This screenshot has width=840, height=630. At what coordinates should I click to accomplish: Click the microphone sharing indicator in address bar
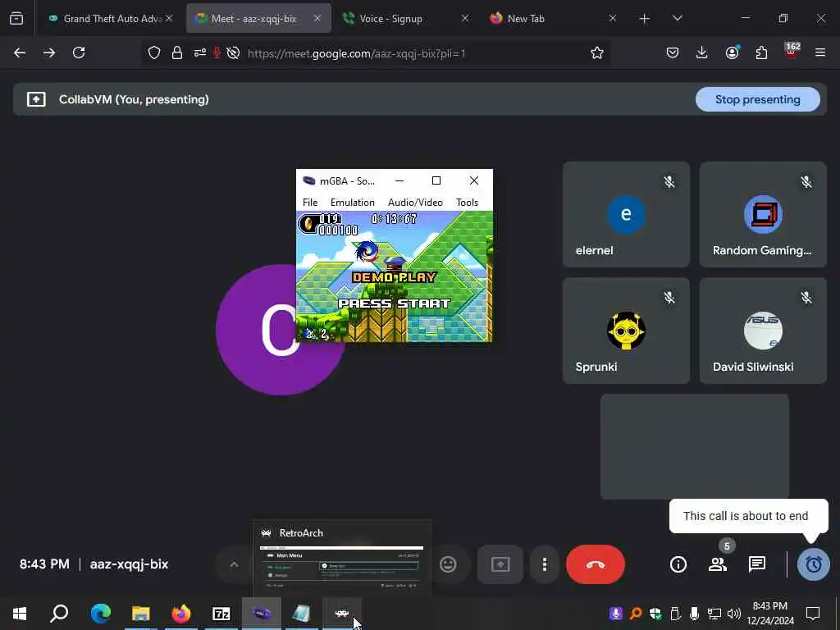point(217,53)
